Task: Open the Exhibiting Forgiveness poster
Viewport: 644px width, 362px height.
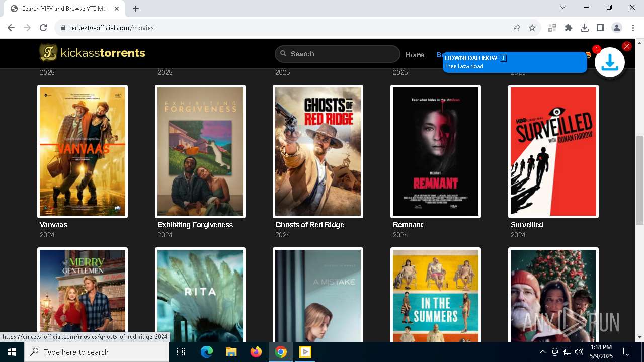Action: pos(200,151)
